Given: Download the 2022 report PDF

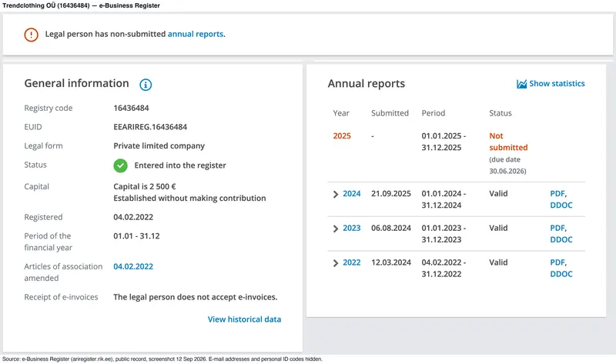Looking at the screenshot, I should (557, 262).
